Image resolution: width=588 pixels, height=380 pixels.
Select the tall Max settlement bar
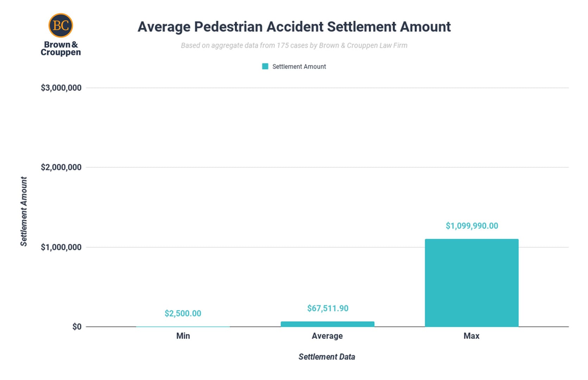pyautogui.click(x=472, y=283)
